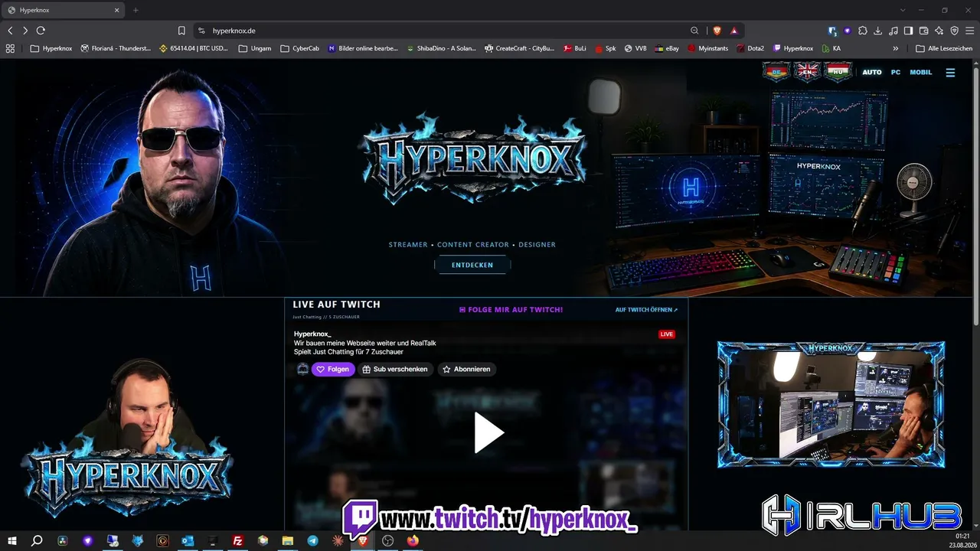Open the apps grid icon in bookmarks bar
Image resolution: width=980 pixels, height=551 pixels.
click(x=10, y=48)
